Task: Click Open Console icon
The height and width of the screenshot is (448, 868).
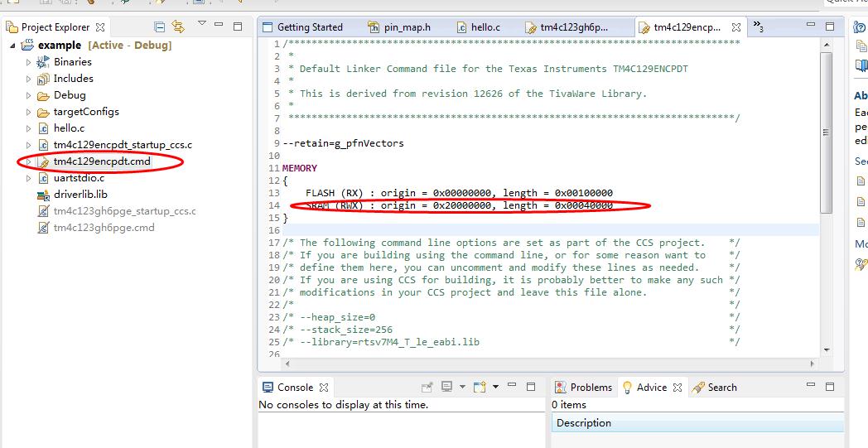Action: [x=480, y=387]
